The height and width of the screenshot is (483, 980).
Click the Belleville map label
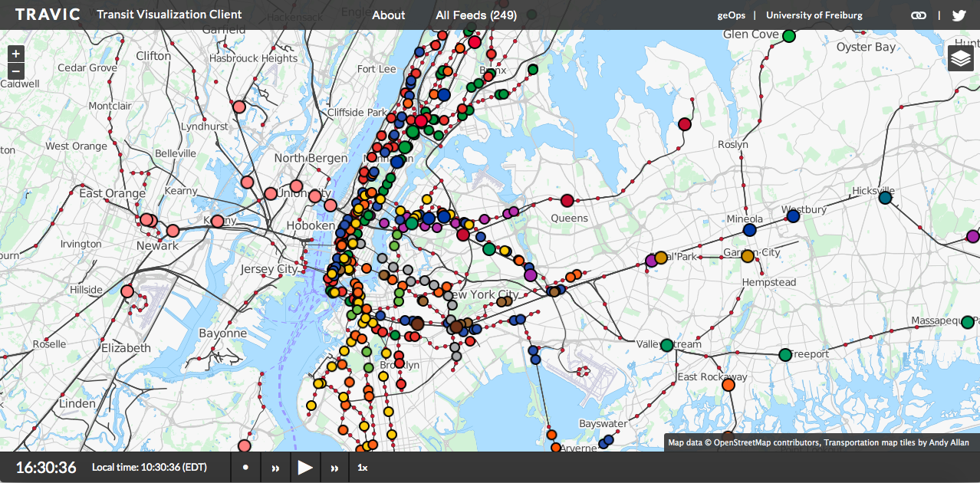tap(176, 153)
